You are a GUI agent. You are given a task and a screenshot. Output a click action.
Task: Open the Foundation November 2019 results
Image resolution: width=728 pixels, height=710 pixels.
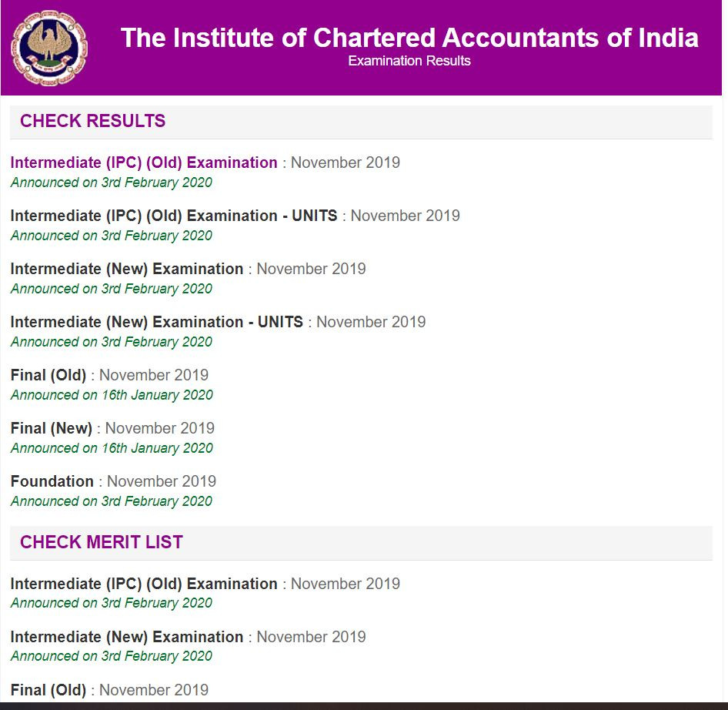pyautogui.click(x=52, y=481)
